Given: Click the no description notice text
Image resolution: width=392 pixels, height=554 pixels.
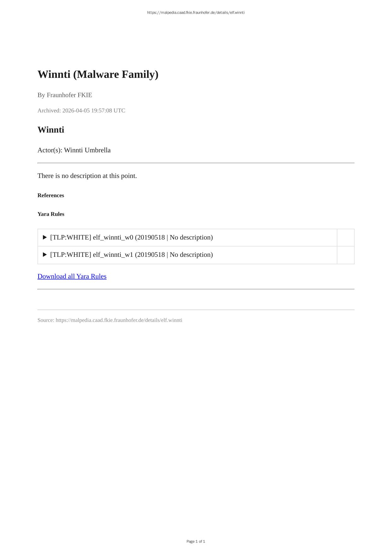Looking at the screenshot, I should click(x=87, y=176).
